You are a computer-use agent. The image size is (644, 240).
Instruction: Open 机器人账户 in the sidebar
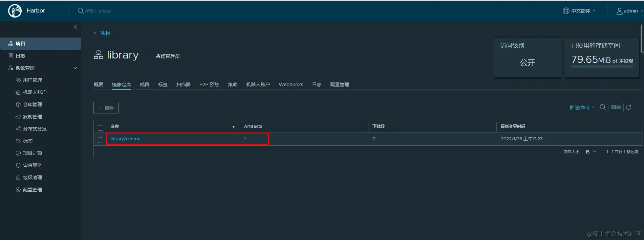[x=35, y=92]
